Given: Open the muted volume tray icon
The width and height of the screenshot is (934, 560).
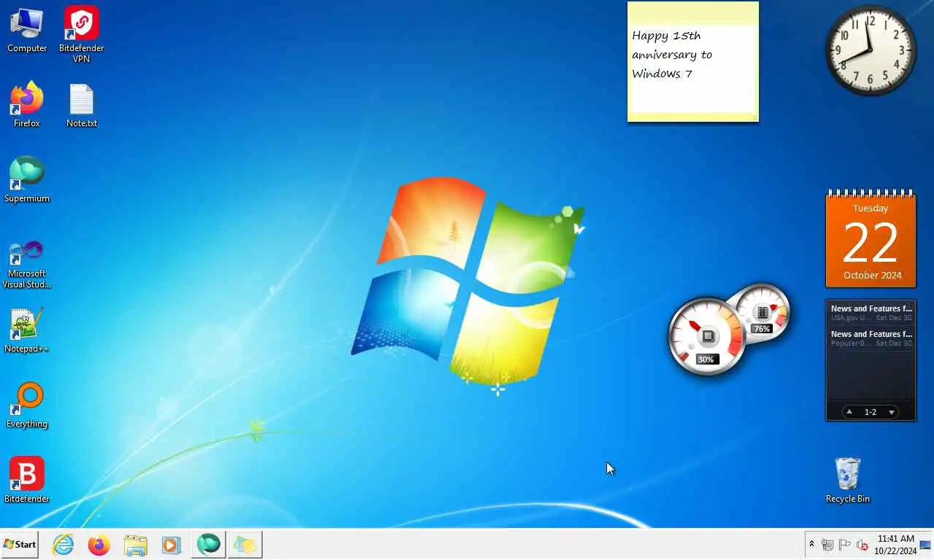Looking at the screenshot, I should (x=862, y=545).
